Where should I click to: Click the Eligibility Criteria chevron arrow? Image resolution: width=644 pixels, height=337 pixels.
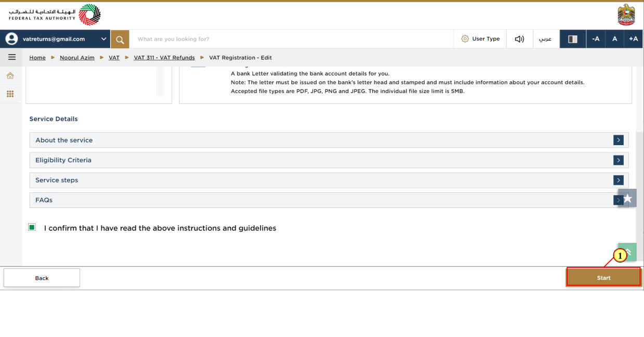click(618, 160)
